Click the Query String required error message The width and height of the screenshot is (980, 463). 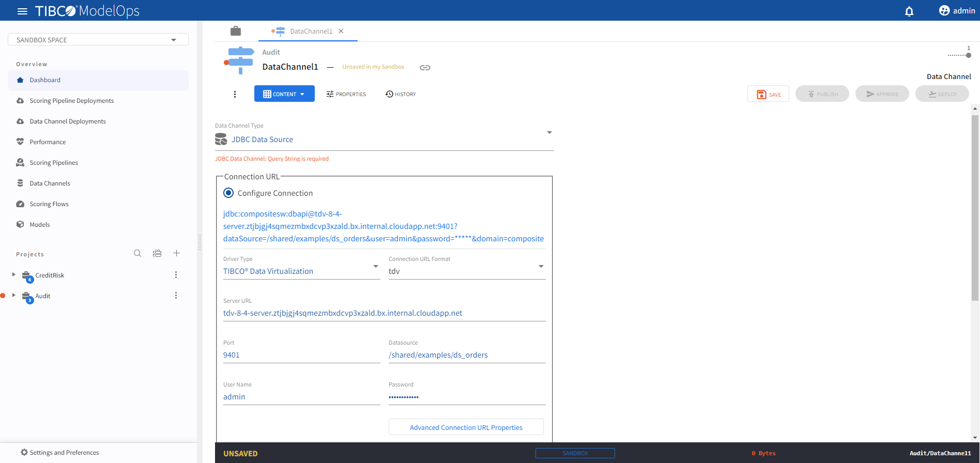tap(272, 159)
